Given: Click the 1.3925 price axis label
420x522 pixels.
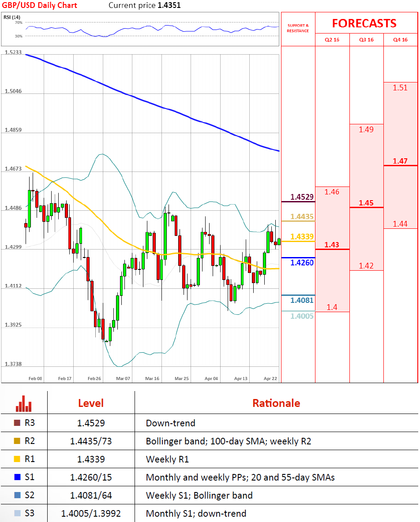Looking at the screenshot, I should 13,324.
